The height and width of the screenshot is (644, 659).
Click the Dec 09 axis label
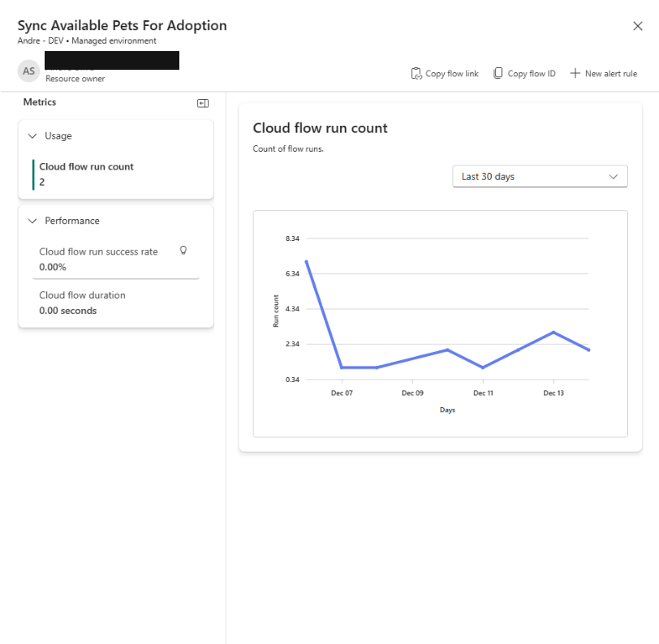(x=412, y=393)
